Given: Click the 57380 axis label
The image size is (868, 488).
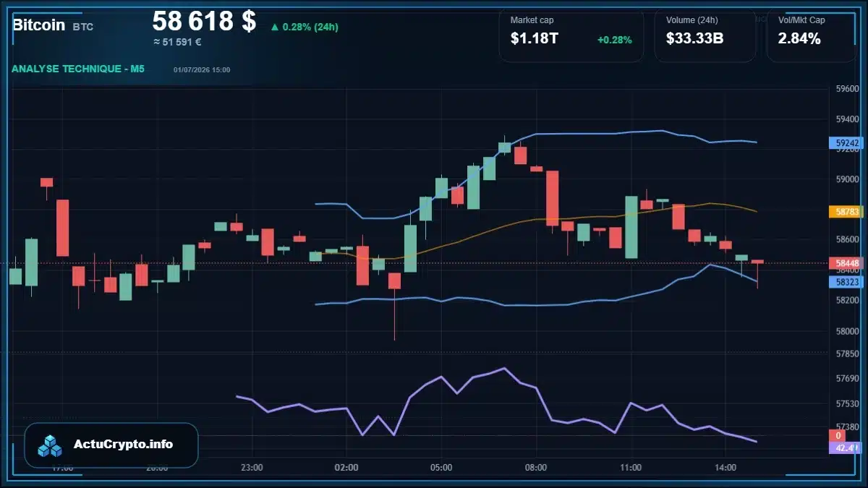Looking at the screenshot, I should tap(846, 427).
